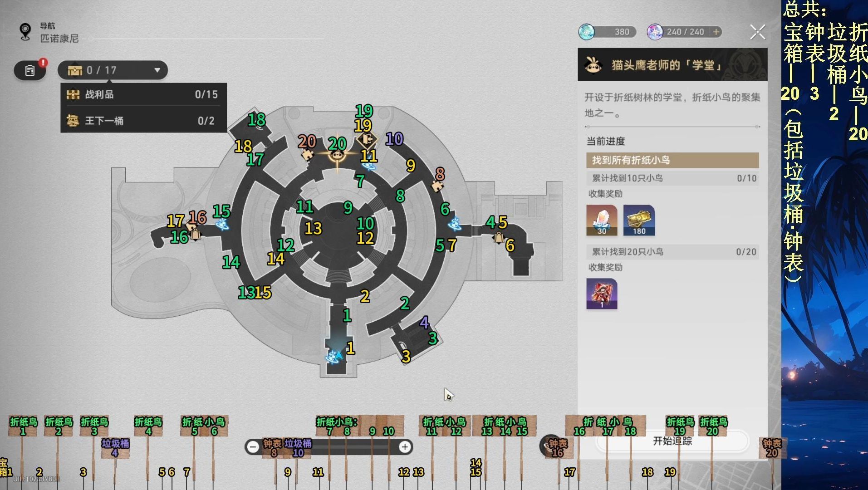Select the golden diamond door marker at north
Screen dimensions: 868x490
point(367,139)
